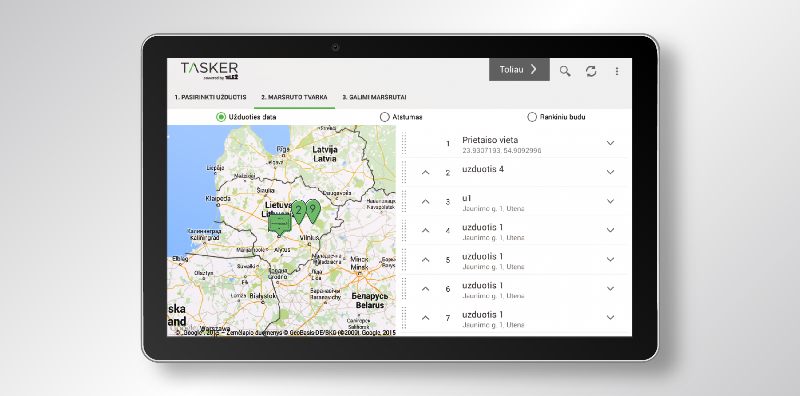Click the TASKER logo
Viewport: 800px width, 396px height.
(210, 71)
